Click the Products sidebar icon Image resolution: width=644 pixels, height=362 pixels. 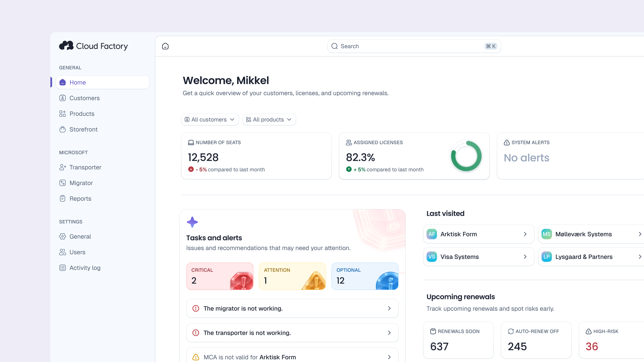[63, 114]
